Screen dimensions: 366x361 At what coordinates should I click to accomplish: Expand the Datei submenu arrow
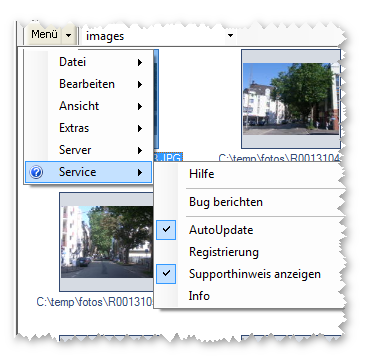tap(140, 62)
